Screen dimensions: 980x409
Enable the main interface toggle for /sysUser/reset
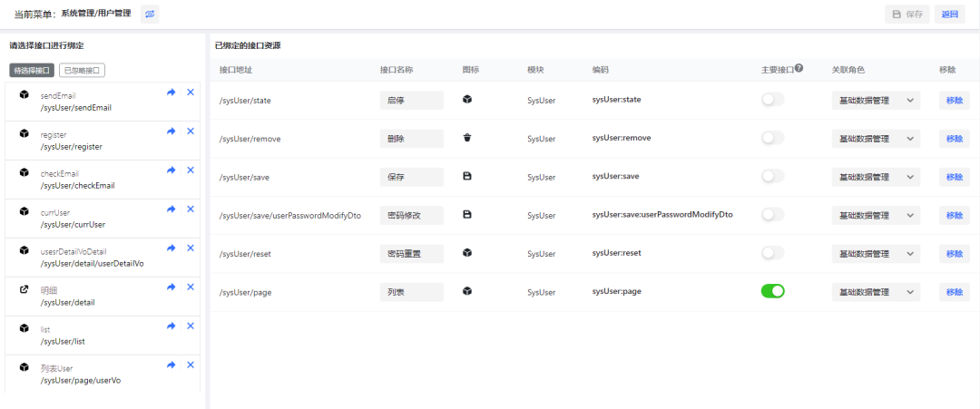pos(773,253)
